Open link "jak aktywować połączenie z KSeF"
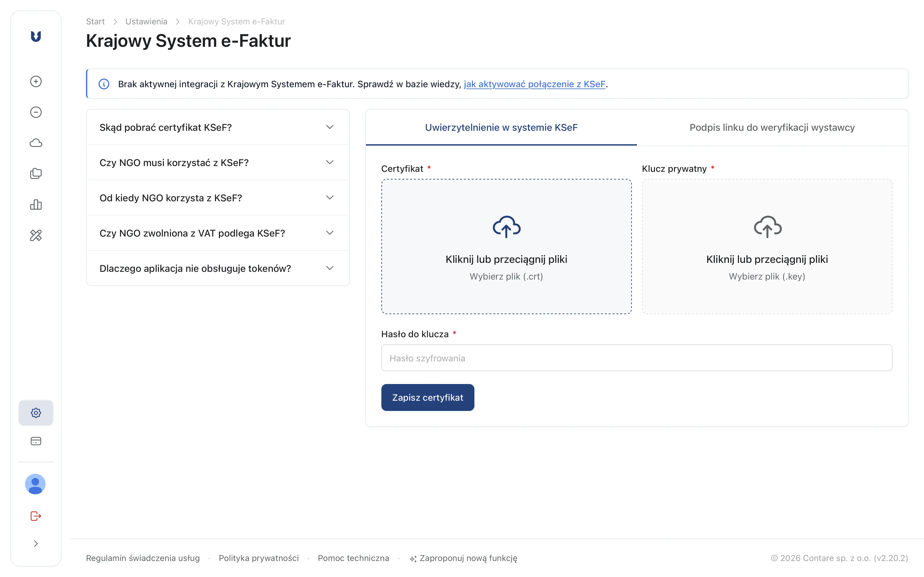Image resolution: width=924 pixels, height=577 pixels. click(x=534, y=84)
